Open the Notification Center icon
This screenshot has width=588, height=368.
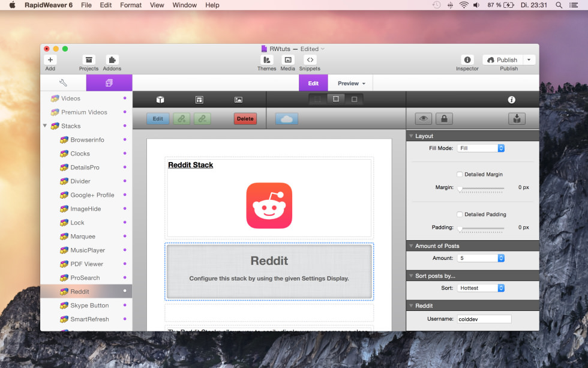574,5
